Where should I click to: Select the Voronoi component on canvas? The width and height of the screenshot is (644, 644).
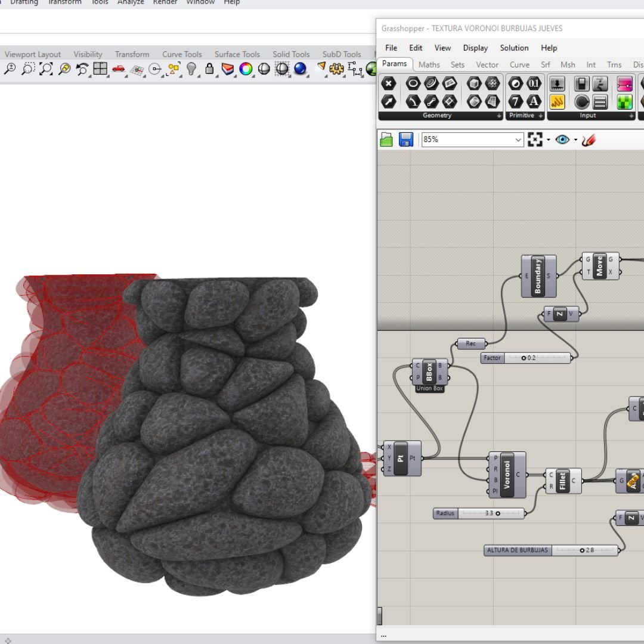click(507, 475)
